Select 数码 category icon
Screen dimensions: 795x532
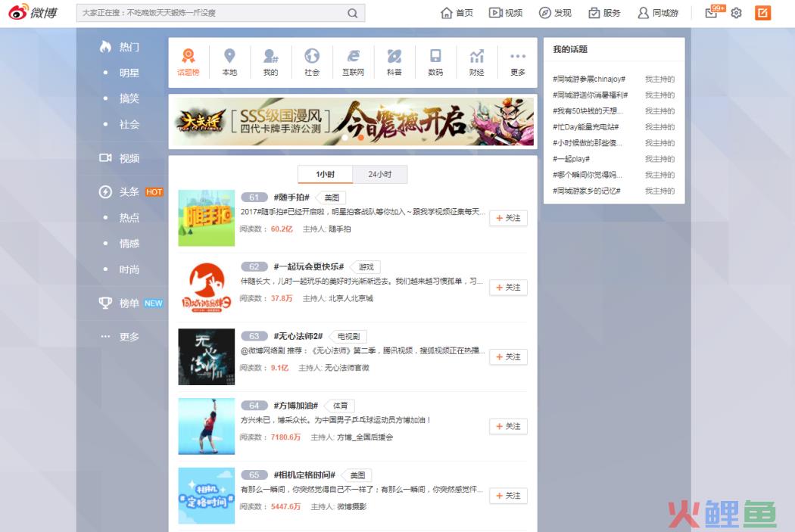(435, 62)
